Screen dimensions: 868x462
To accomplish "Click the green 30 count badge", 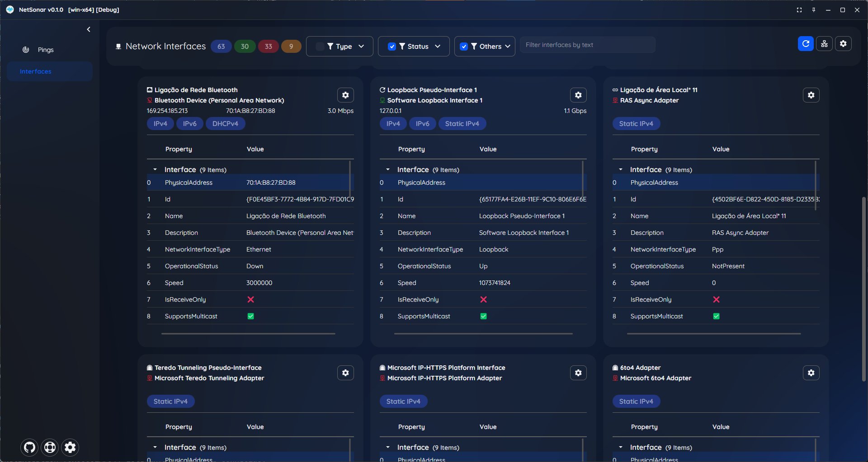I will pyautogui.click(x=245, y=47).
